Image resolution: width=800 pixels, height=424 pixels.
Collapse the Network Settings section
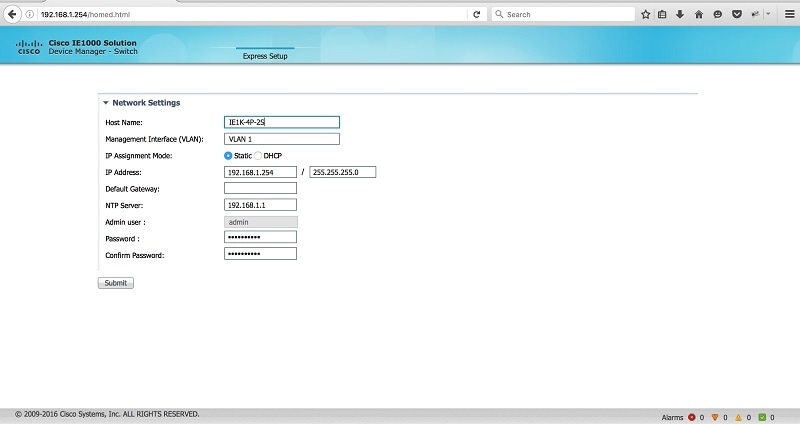pyautogui.click(x=106, y=103)
